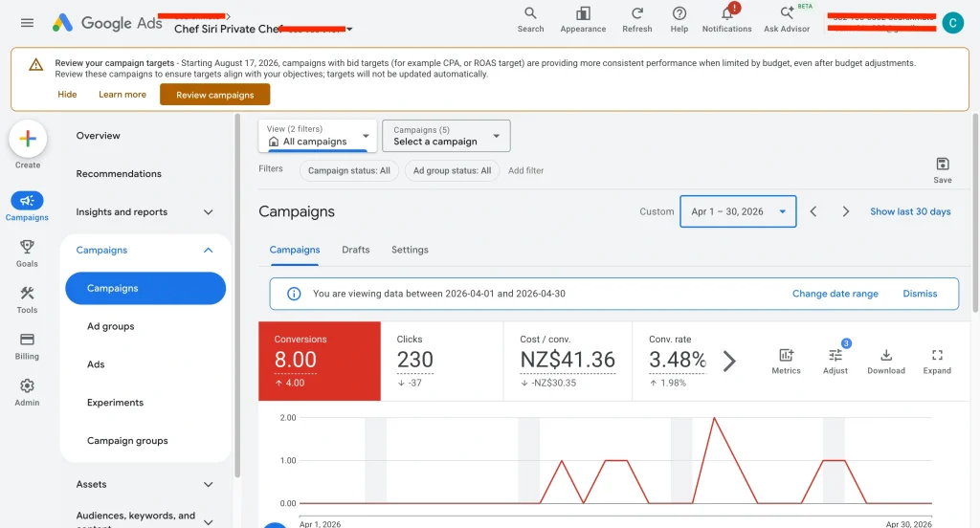Show next scorecard metrics chevron
The width and height of the screenshot is (980, 528).
[x=729, y=361]
